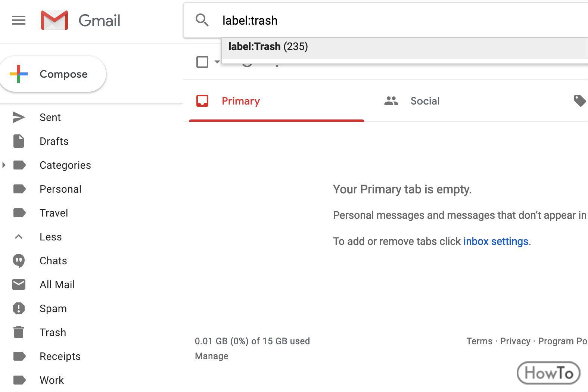Click the Gmail envelope logo
The image size is (588, 392).
pos(55,20)
